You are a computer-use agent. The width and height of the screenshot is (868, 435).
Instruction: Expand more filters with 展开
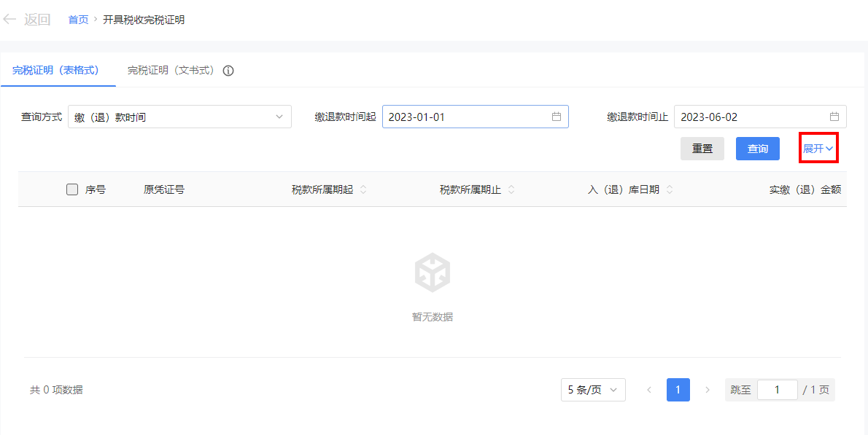pos(818,148)
